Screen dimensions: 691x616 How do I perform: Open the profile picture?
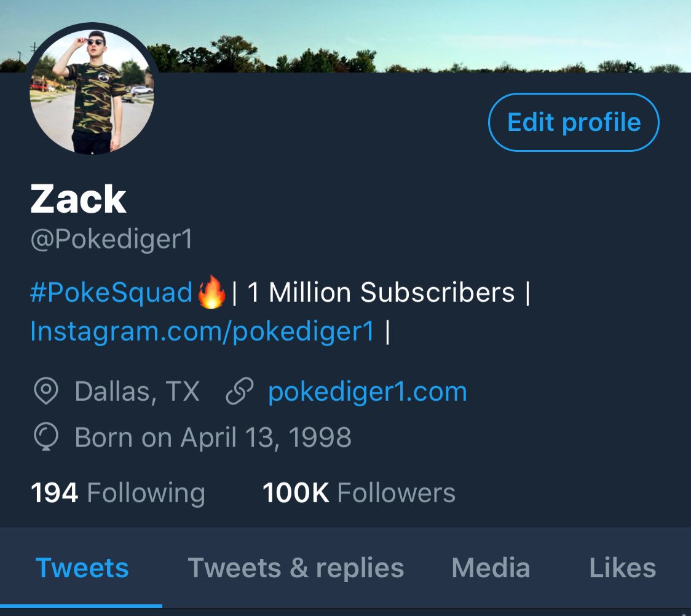tap(92, 91)
